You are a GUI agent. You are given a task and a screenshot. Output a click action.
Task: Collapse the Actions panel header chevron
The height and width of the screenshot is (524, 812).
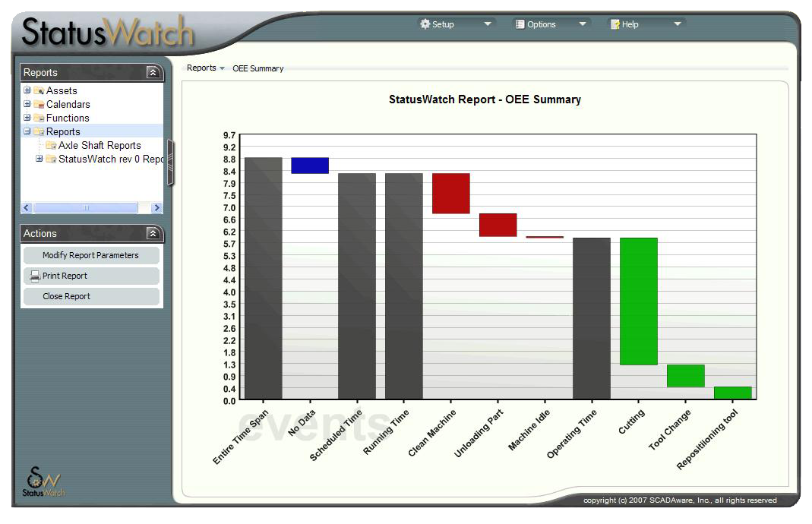click(x=153, y=234)
